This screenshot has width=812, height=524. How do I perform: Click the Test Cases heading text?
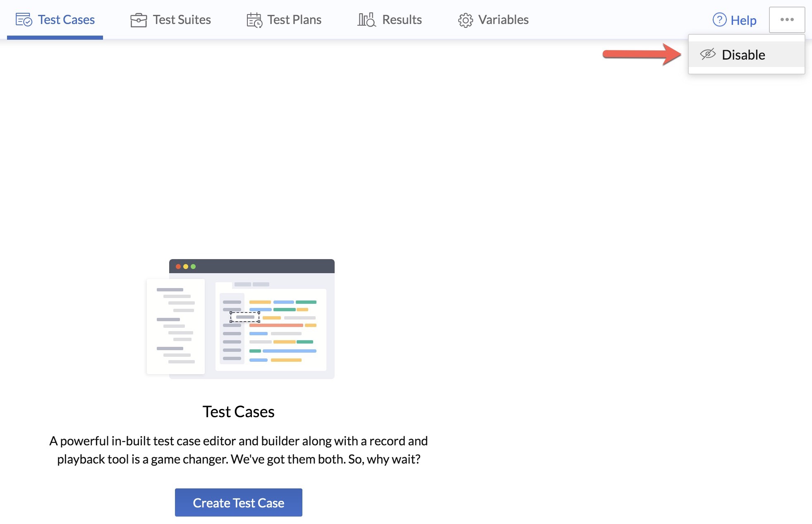238,412
